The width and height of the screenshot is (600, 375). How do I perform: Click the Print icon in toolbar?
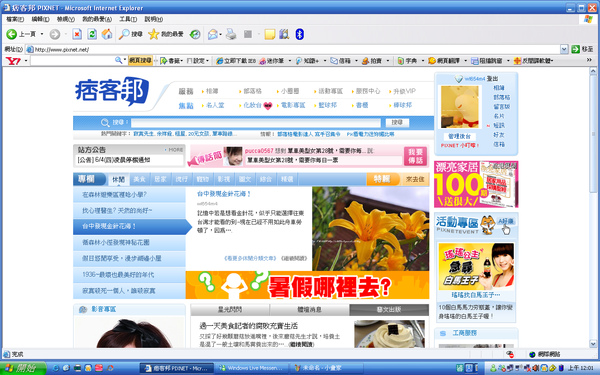tap(231, 34)
